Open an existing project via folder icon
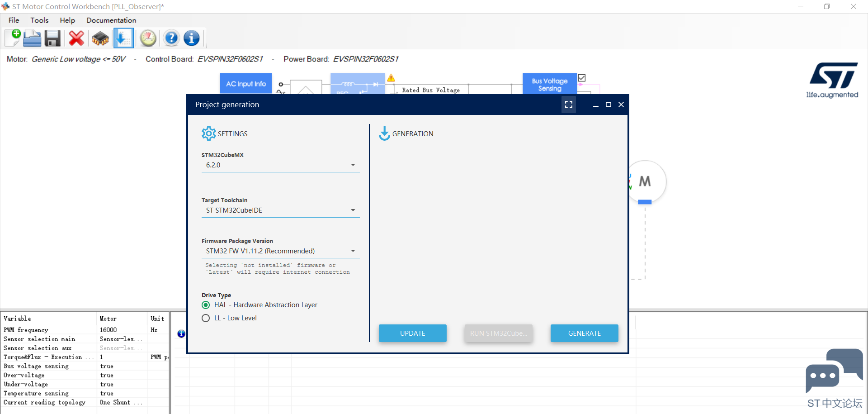The width and height of the screenshot is (868, 414). (32, 38)
